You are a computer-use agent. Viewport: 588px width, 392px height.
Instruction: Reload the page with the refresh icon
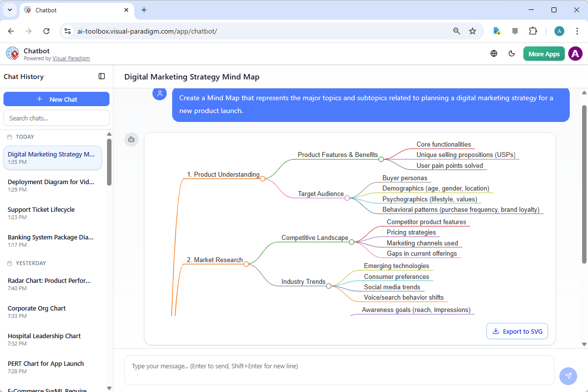(x=46, y=31)
